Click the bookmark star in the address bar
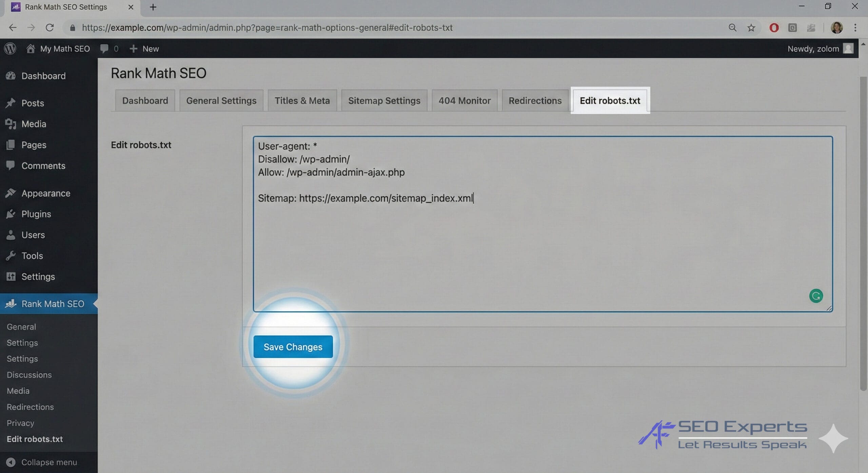The width and height of the screenshot is (868, 473). click(751, 28)
